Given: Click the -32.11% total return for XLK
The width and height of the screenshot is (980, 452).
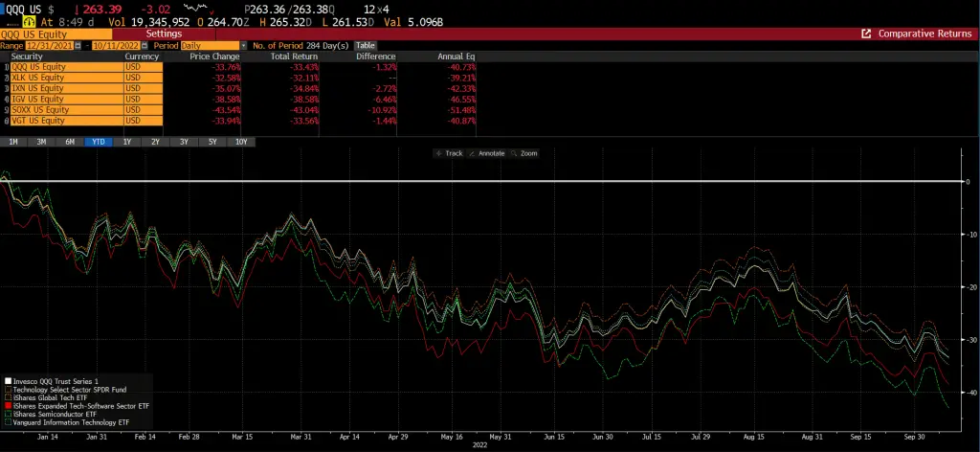Looking at the screenshot, I should click(304, 78).
